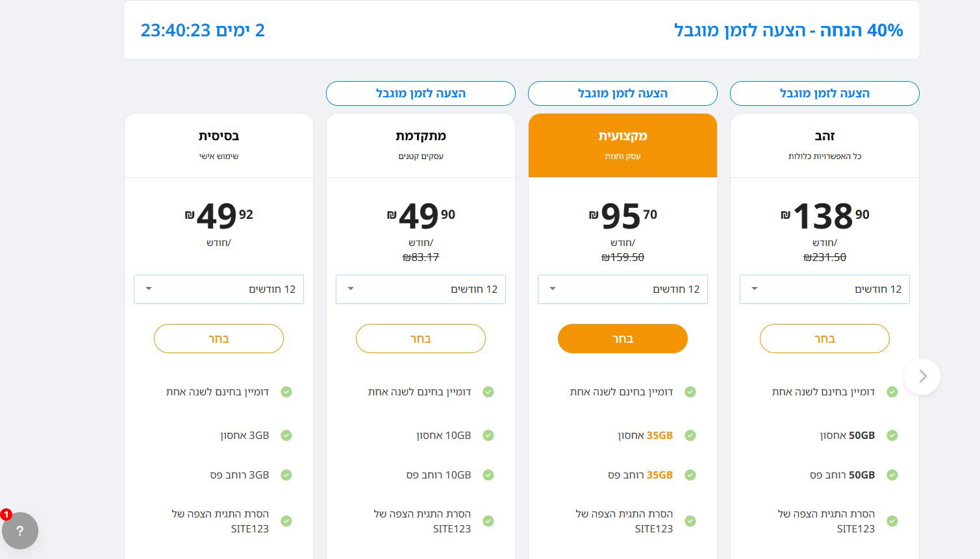980x559 pixels.
Task: Click green checkmark beside 50GB storage
Action: [892, 436]
